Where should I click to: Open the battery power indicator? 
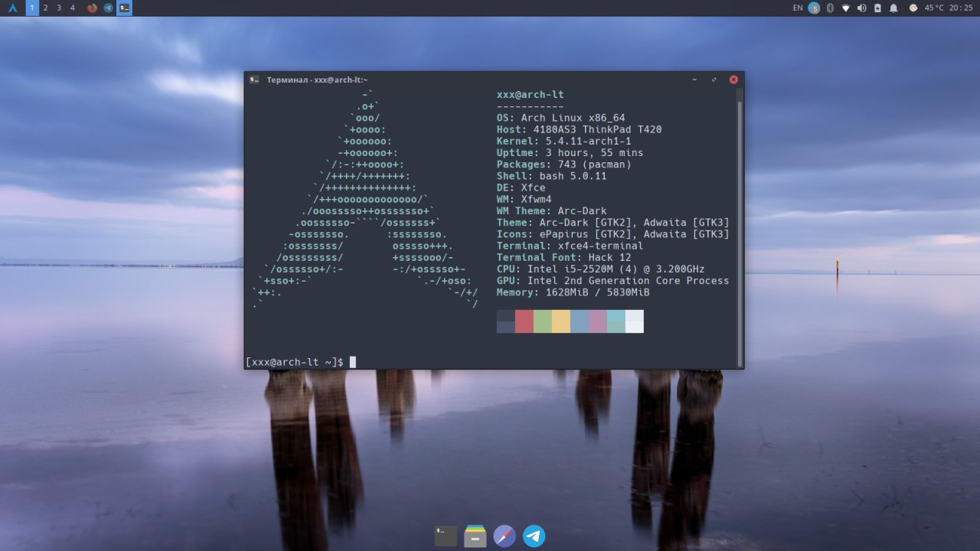(x=877, y=8)
